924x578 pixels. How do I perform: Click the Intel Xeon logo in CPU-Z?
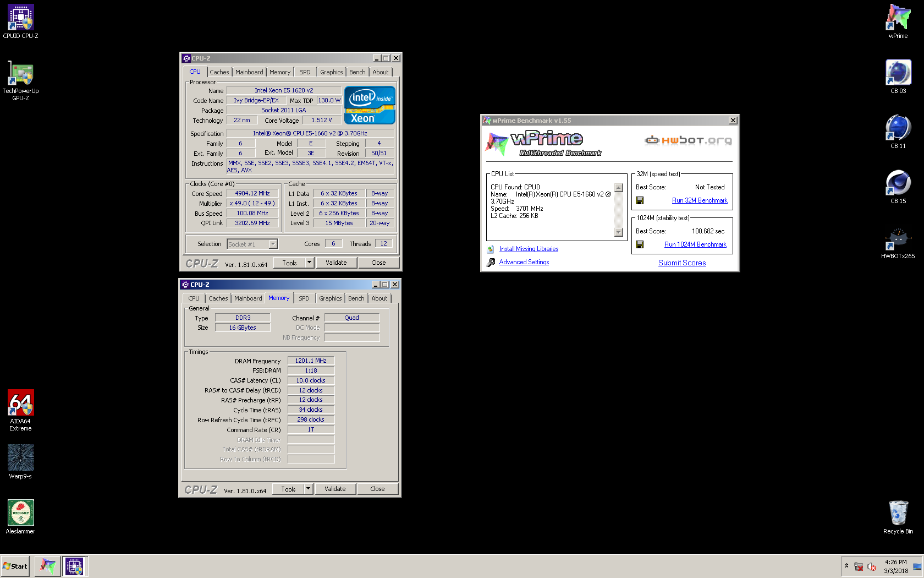click(x=370, y=105)
